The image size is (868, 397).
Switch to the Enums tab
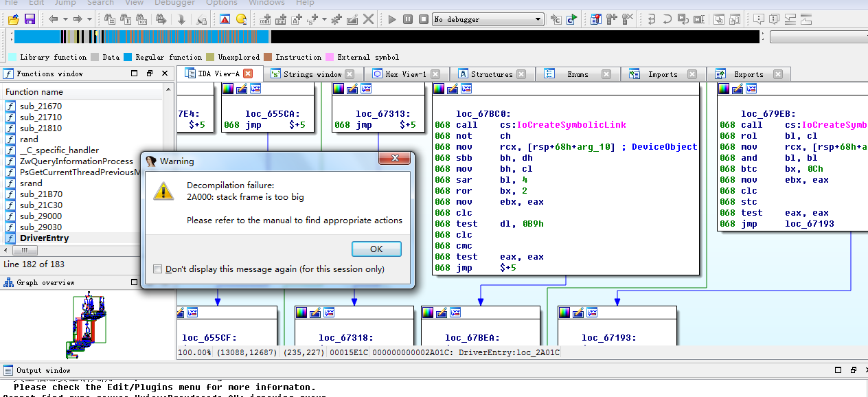[x=577, y=74]
